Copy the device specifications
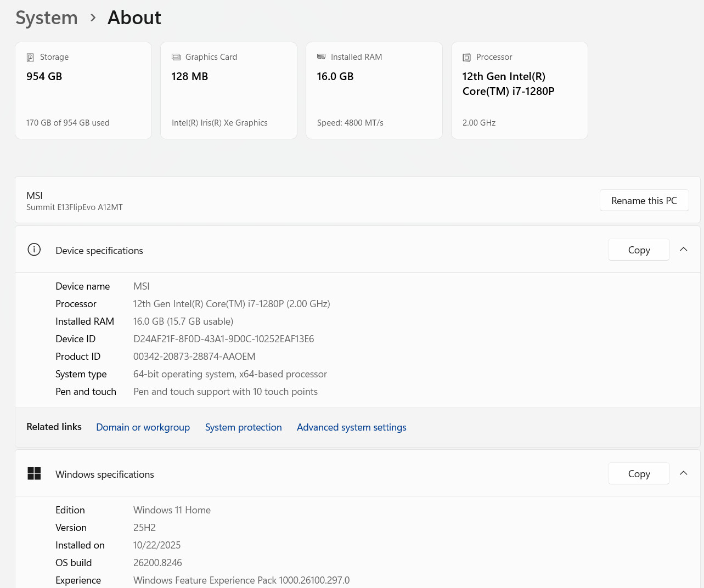The width and height of the screenshot is (704, 588). tap(639, 250)
